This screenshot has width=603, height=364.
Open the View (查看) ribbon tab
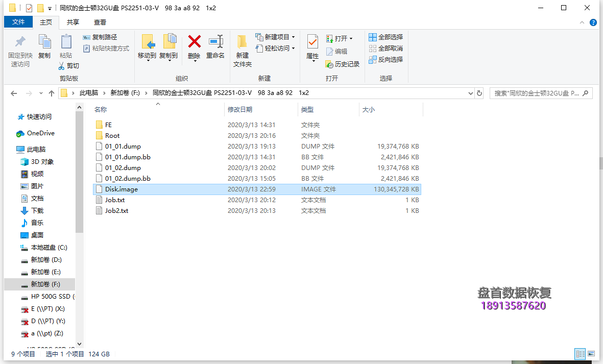(100, 22)
